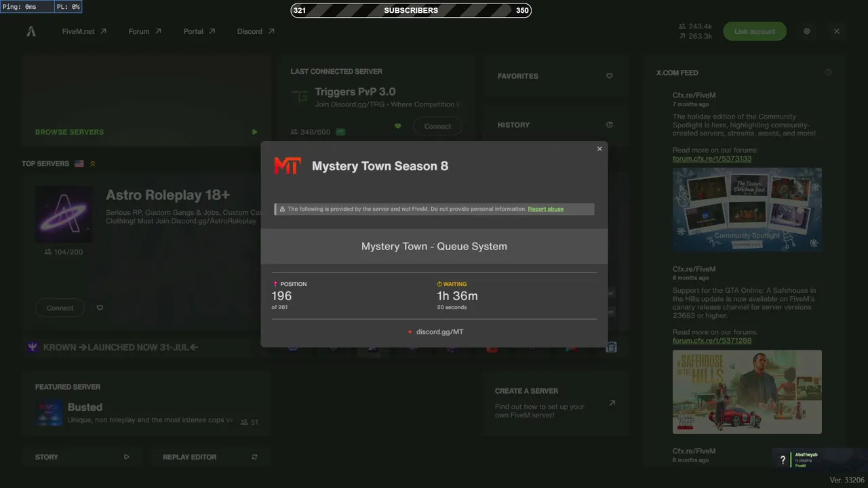
Task: Click the Story play arrow icon
Action: [126, 457]
